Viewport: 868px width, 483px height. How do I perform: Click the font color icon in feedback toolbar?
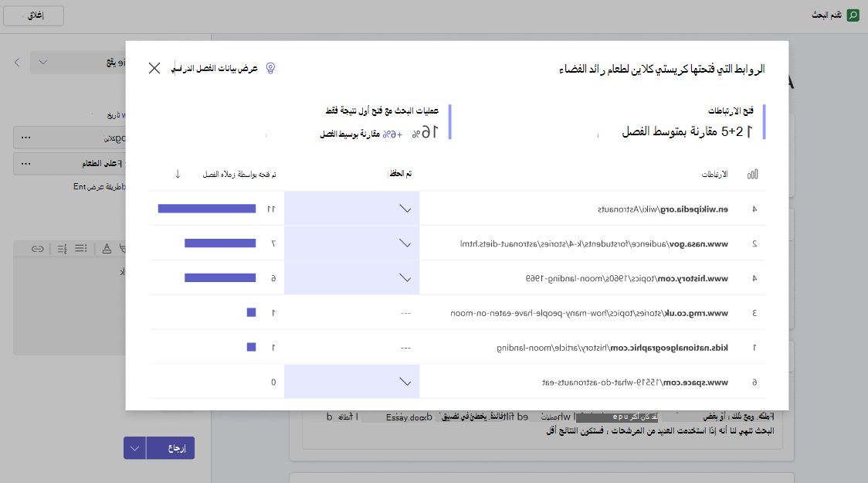pyautogui.click(x=107, y=249)
